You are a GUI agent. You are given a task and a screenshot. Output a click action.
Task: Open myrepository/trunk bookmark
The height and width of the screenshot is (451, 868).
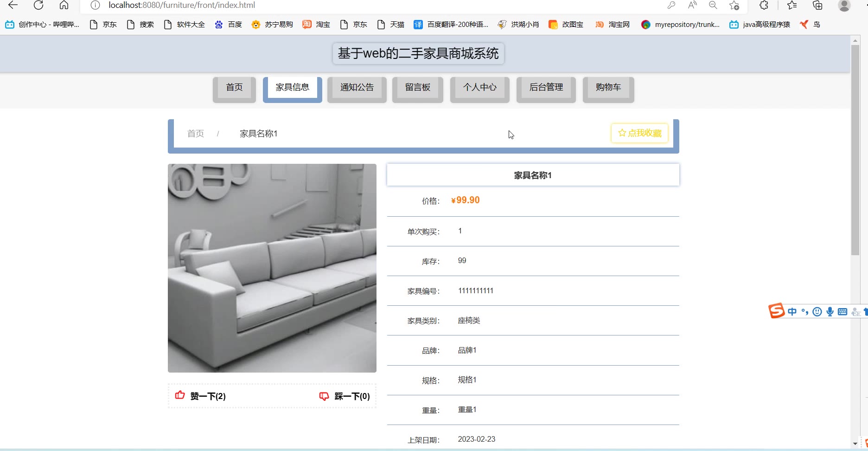pos(681,25)
